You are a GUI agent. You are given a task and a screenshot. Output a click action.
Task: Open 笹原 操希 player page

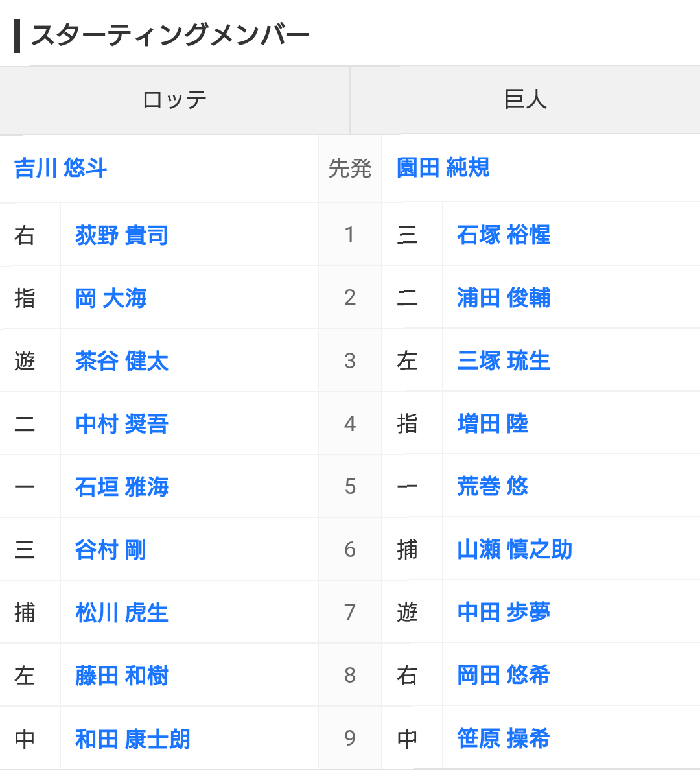click(504, 738)
